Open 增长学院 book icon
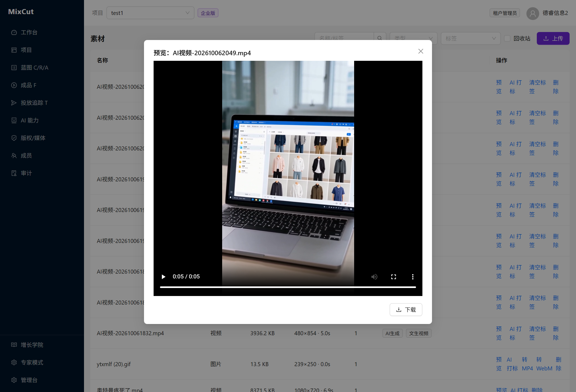This screenshot has width=576, height=392. [x=14, y=345]
